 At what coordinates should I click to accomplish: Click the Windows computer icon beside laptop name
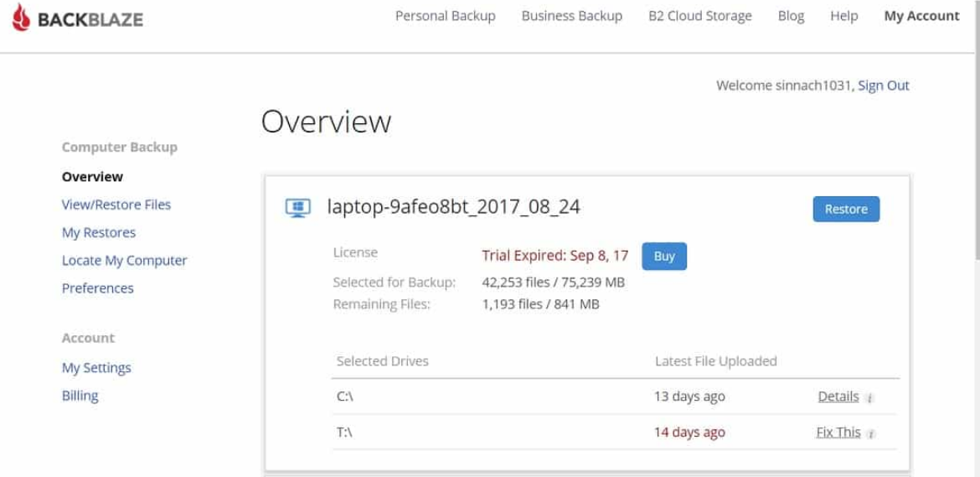click(x=297, y=208)
